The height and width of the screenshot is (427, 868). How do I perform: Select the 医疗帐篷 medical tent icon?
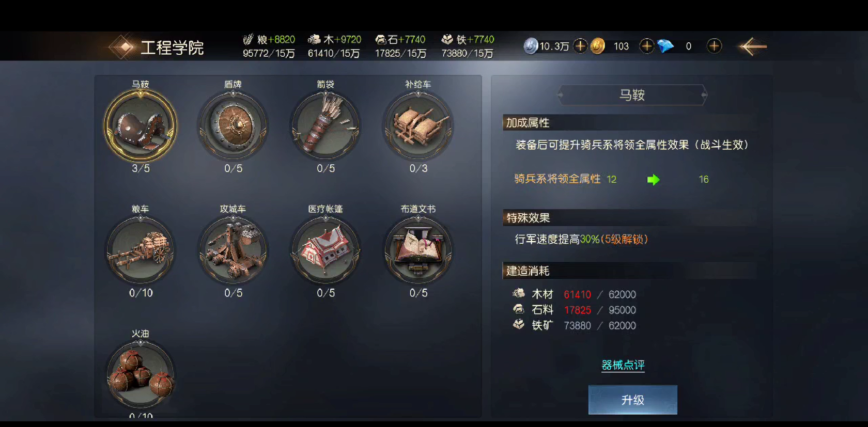pyautogui.click(x=326, y=251)
